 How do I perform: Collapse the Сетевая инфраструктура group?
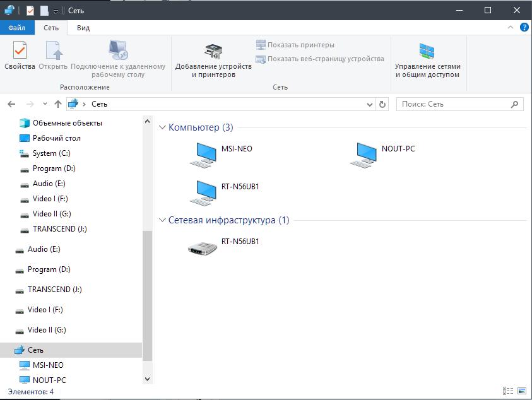point(162,220)
